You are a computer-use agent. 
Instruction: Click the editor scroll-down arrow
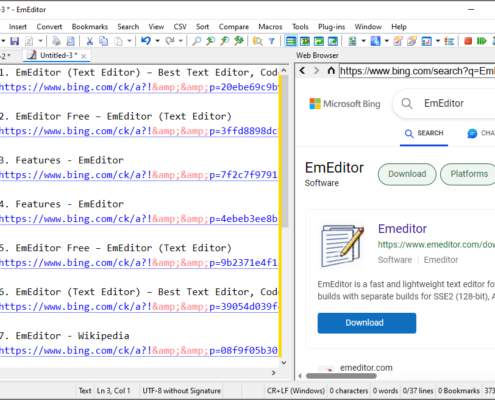point(284,363)
